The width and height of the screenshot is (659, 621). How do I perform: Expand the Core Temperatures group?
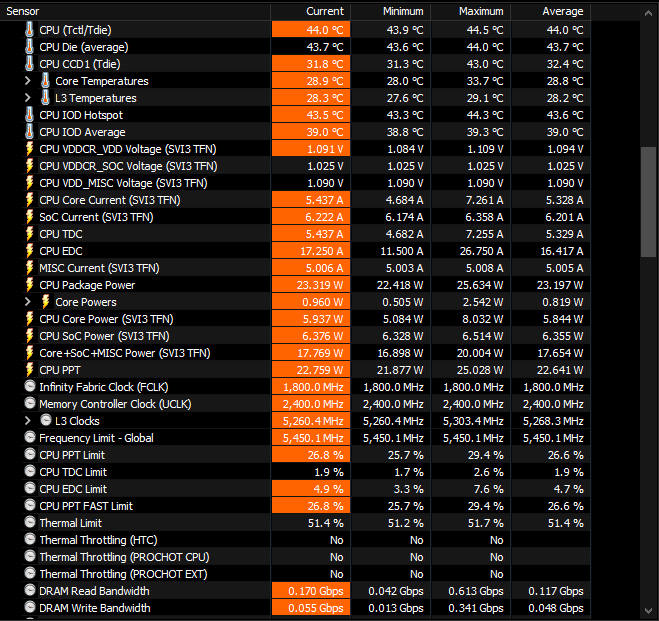coord(28,81)
